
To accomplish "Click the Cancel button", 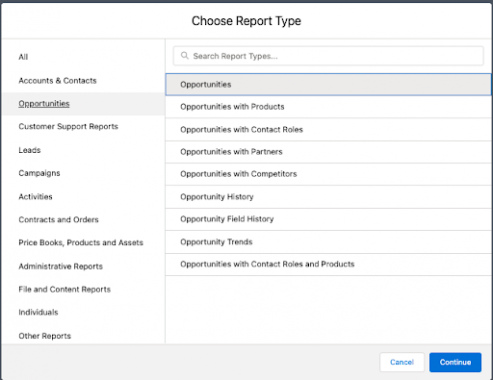I will click(402, 362).
